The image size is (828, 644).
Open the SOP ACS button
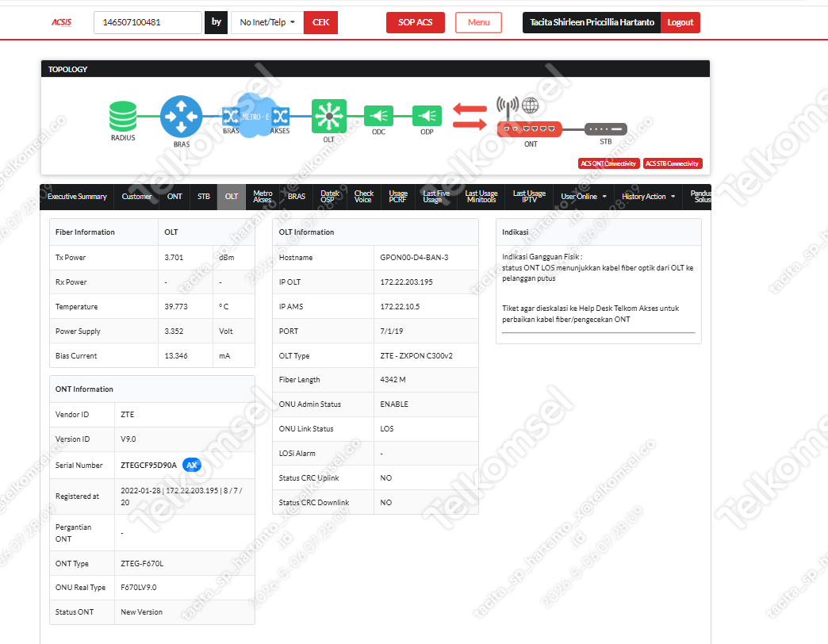[x=415, y=22]
